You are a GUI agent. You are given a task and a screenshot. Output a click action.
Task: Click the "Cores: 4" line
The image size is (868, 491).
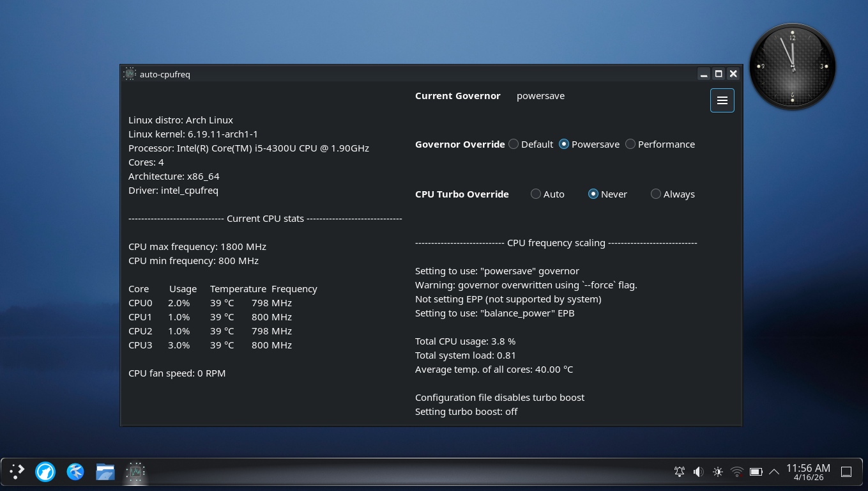(146, 162)
